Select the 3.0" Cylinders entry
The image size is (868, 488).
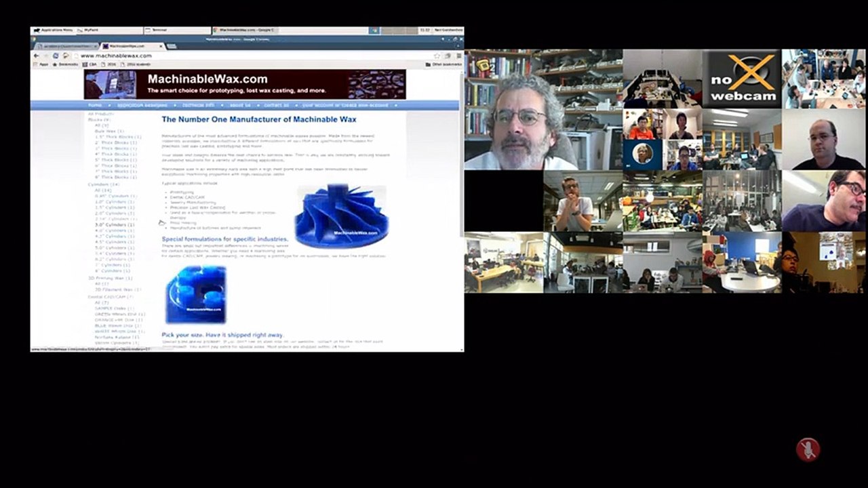point(115,225)
